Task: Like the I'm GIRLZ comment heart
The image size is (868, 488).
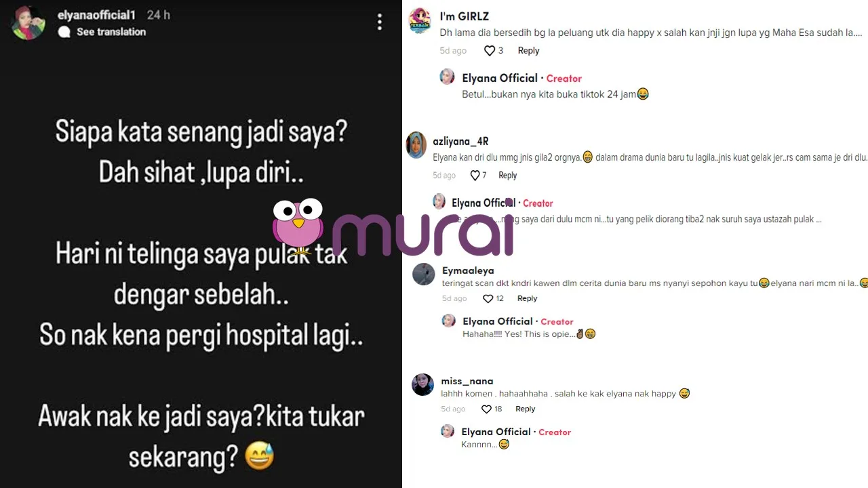Action: pyautogui.click(x=490, y=51)
